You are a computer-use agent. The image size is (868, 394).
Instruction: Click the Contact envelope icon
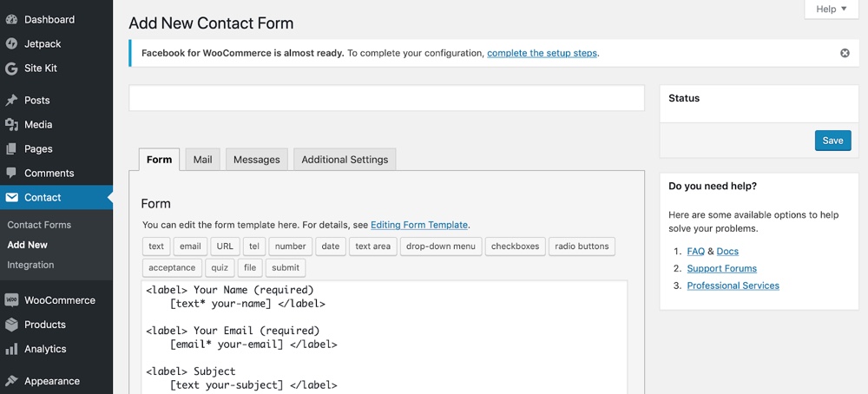[11, 198]
